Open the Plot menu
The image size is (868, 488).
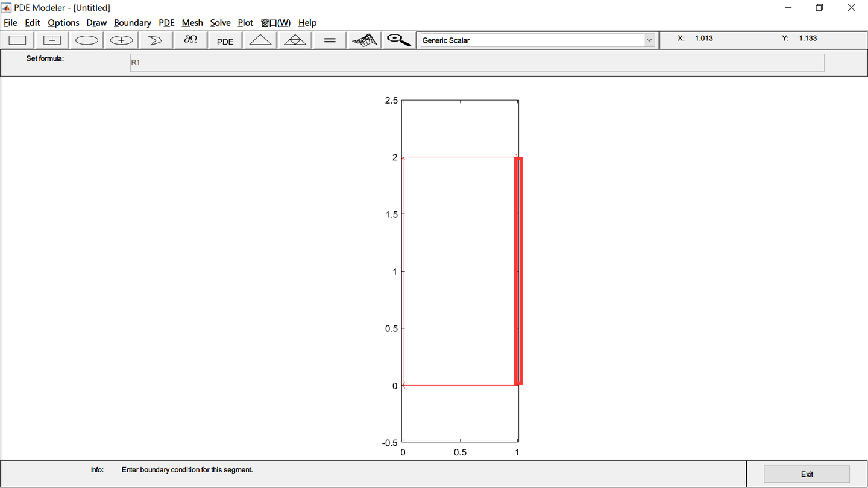pos(245,22)
